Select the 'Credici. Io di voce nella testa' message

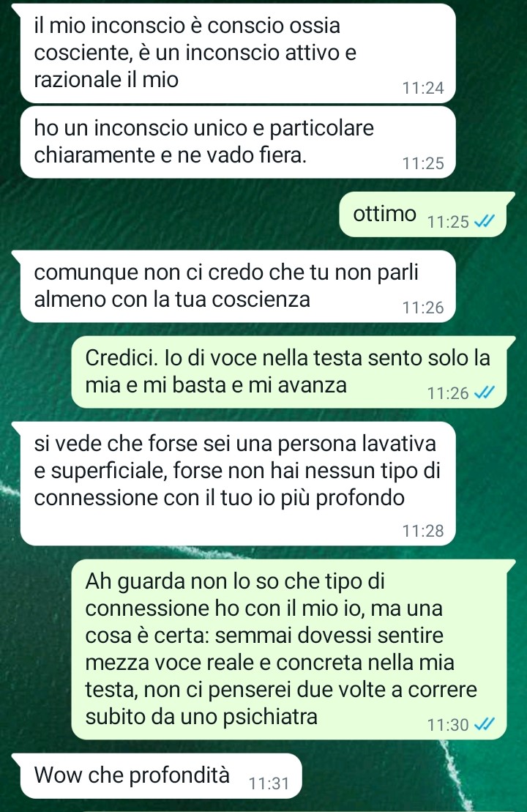pos(294,372)
